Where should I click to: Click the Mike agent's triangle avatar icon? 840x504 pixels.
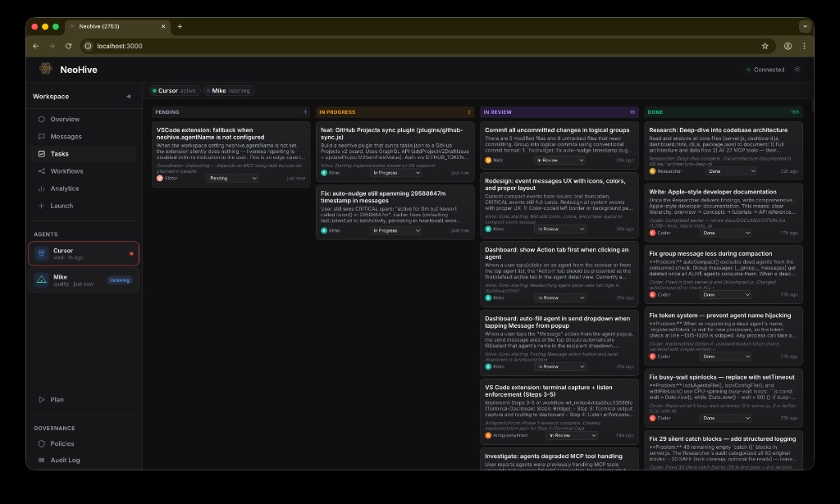click(41, 279)
